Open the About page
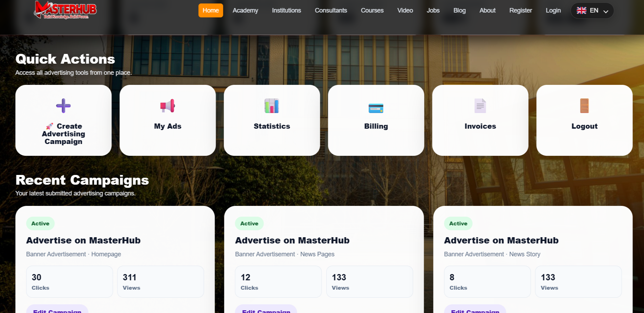 [x=487, y=10]
